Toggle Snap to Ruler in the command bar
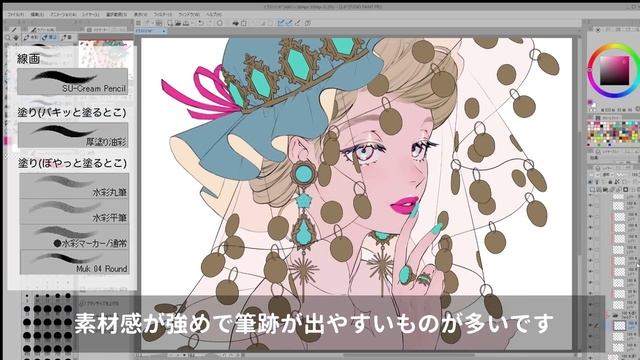 click(x=281, y=23)
